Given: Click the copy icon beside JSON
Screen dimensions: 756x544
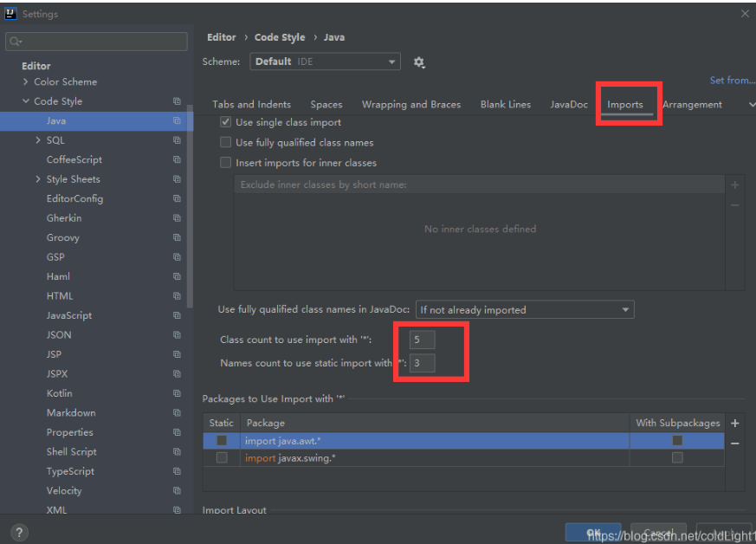Looking at the screenshot, I should click(x=177, y=334).
